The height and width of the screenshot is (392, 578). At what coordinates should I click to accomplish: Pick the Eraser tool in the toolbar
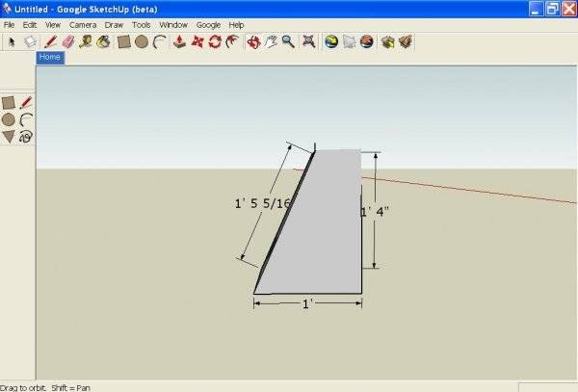68,42
